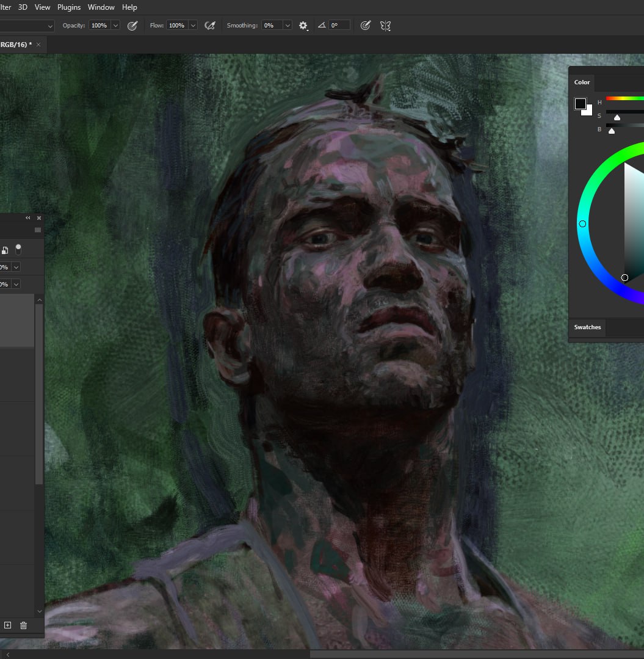
Task: Collapse the left panel with double arrows
Action: click(x=27, y=218)
